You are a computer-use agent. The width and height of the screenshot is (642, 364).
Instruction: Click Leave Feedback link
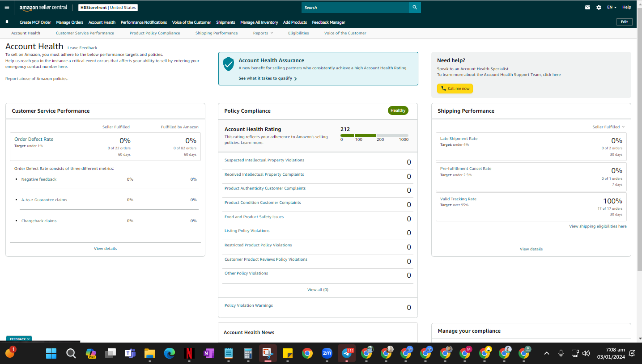tap(82, 48)
